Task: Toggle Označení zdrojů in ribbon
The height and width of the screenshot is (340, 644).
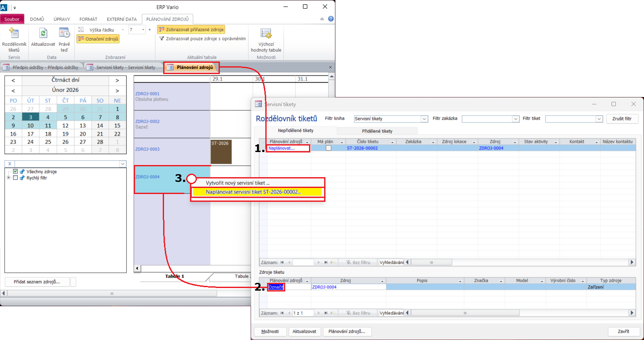Action: 98,39
